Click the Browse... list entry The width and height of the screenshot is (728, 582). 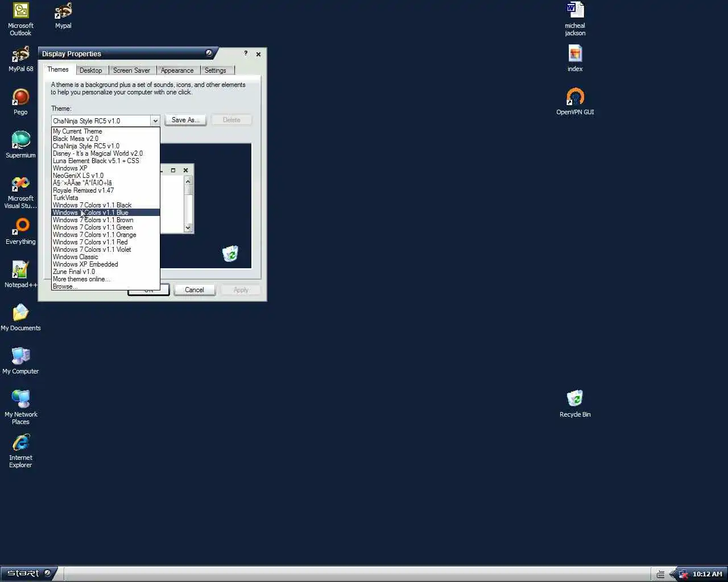coord(105,286)
